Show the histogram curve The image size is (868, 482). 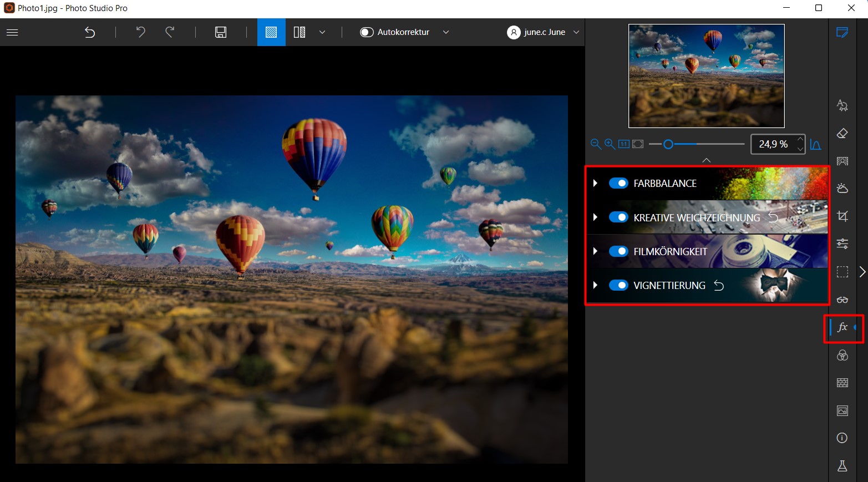click(x=815, y=144)
